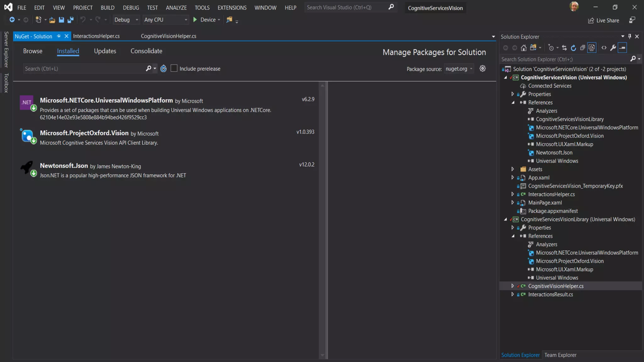Click the Open File folder icon

click(52, 20)
